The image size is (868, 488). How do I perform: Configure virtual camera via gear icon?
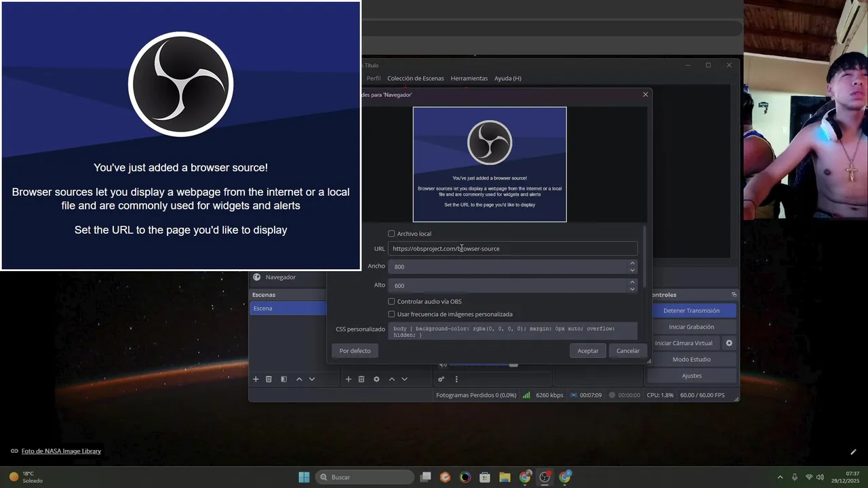729,343
